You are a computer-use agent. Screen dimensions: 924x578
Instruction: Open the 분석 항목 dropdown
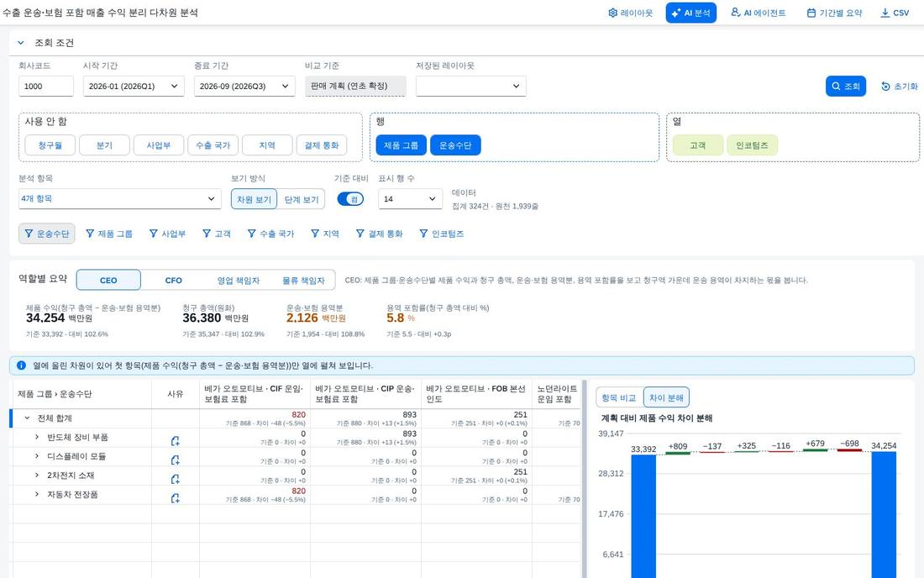[x=119, y=198]
